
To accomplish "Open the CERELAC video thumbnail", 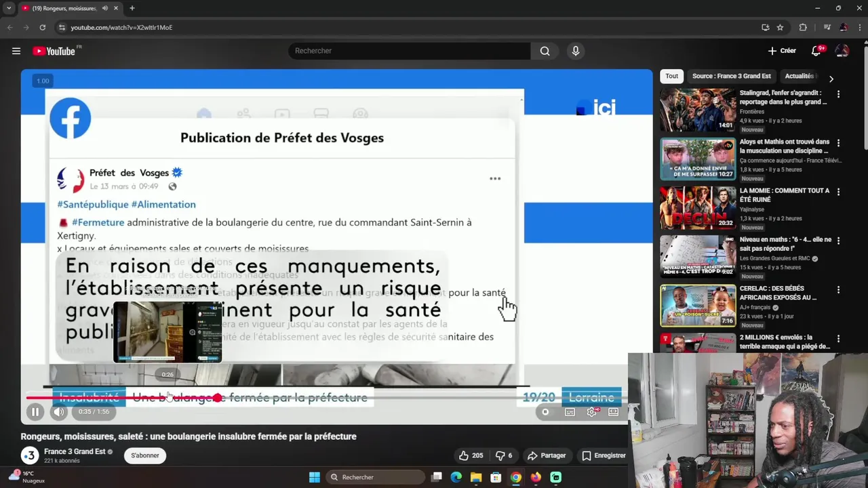I will click(698, 306).
